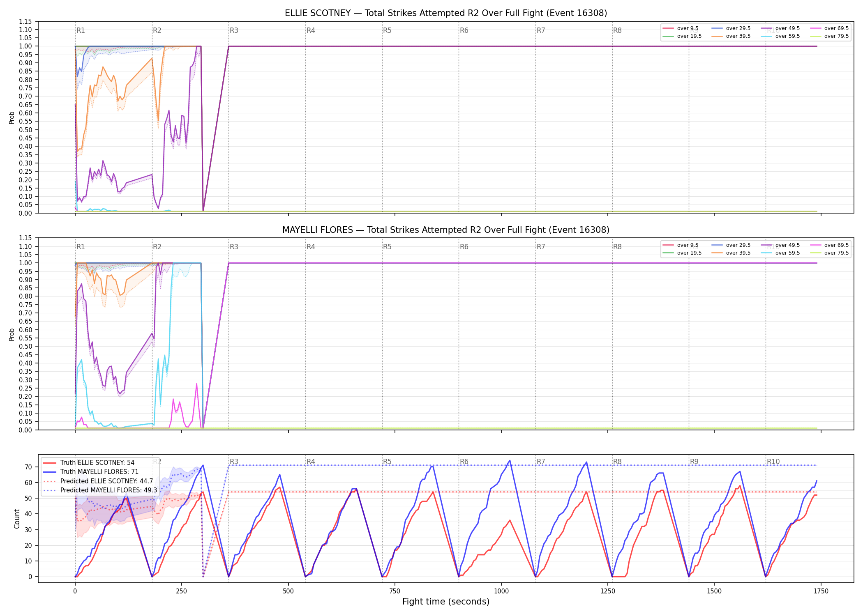Pick 'over 39.5' legend entry in Mayelli Flores chart
The width and height of the screenshot is (863, 616).
pos(731,253)
